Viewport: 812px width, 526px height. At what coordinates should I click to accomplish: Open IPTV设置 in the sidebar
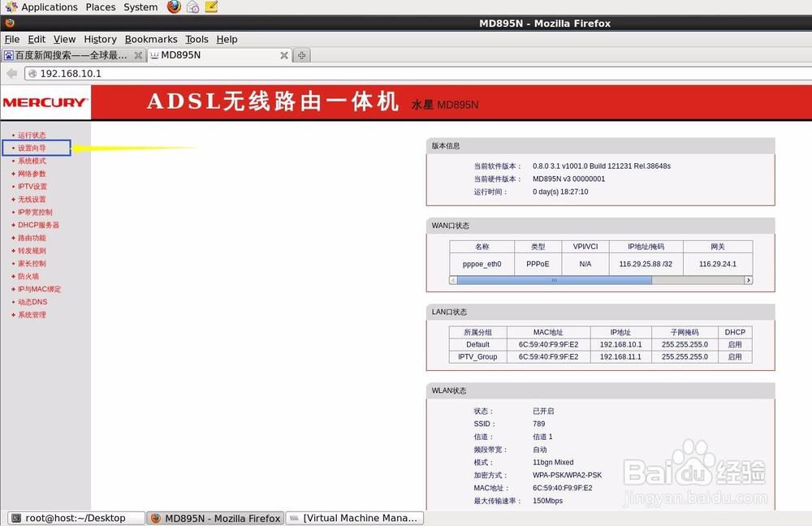click(32, 187)
